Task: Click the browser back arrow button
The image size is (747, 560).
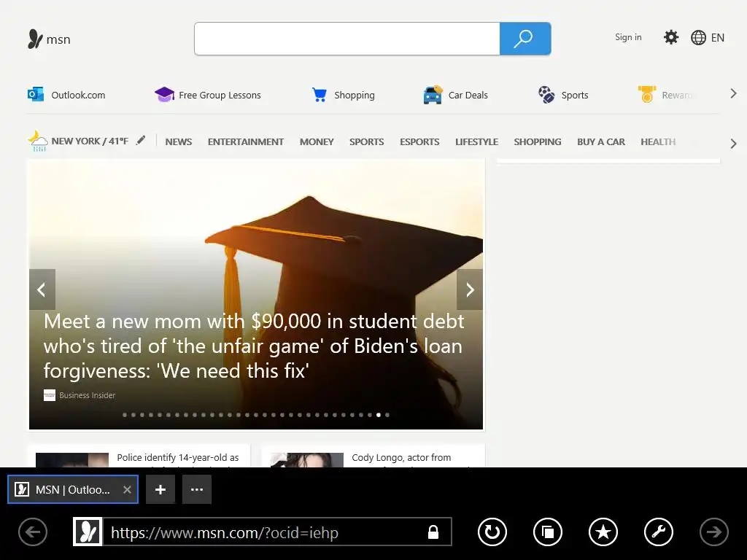Action: [33, 532]
